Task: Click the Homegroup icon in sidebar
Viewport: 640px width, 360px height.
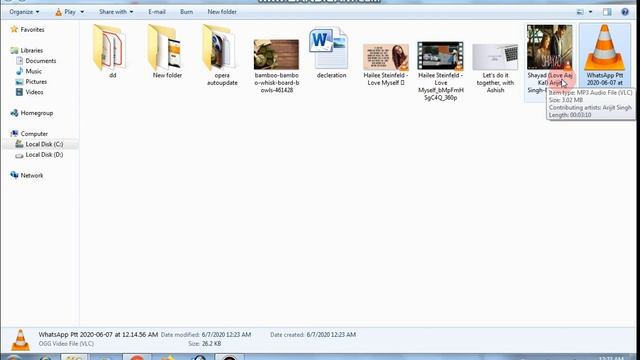Action: pos(14,113)
